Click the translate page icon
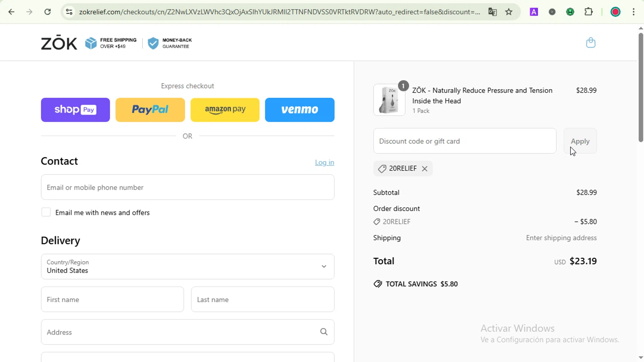 492,12
